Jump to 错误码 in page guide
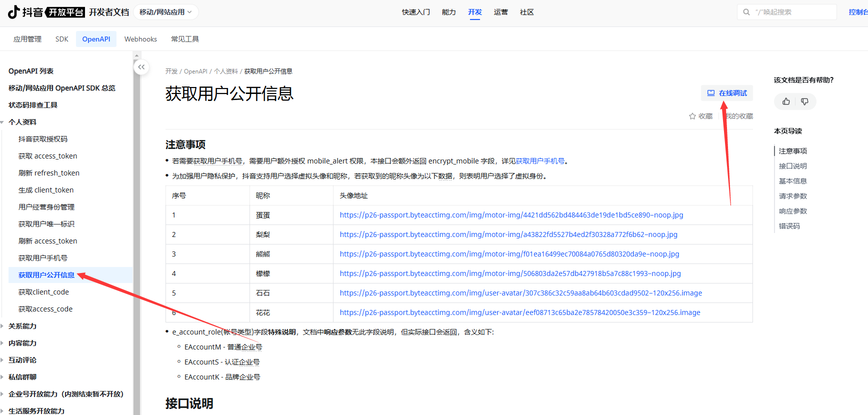868x415 pixels. coord(789,226)
